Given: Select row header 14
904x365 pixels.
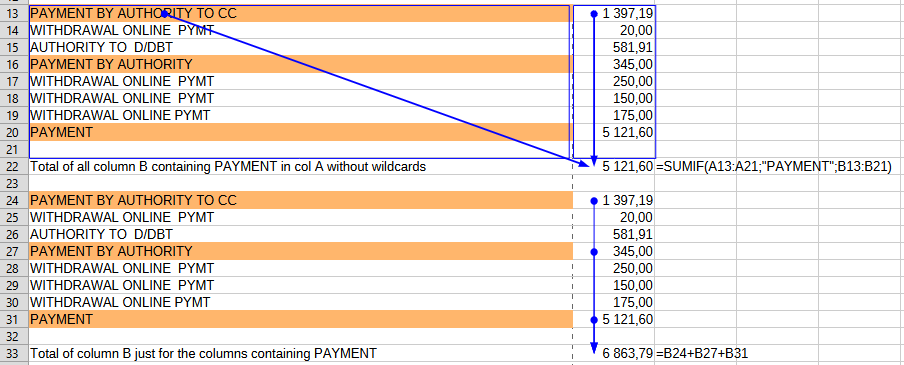Looking at the screenshot, I should pos(14,30).
